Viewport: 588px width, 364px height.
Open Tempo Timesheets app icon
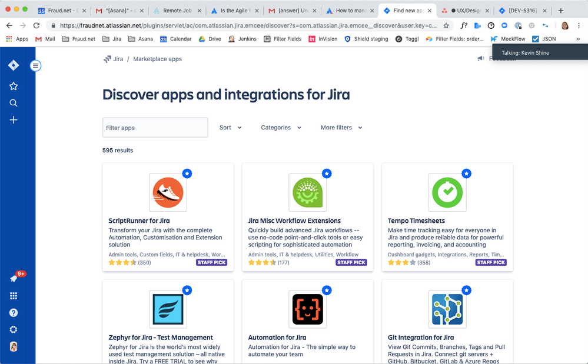click(447, 192)
